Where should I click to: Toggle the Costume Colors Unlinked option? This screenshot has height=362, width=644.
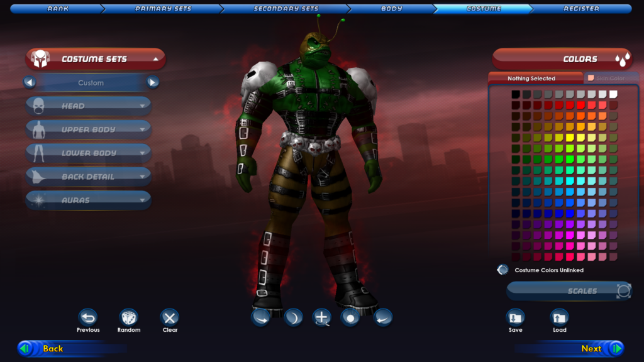(502, 270)
